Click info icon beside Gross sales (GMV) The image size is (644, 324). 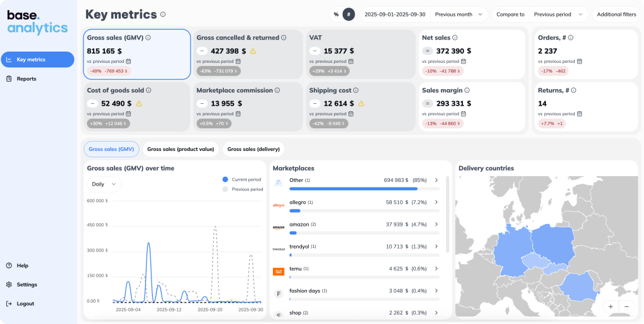click(148, 38)
